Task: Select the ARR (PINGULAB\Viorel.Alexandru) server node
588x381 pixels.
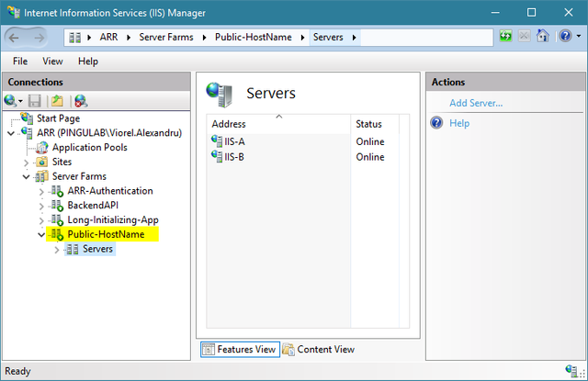Action: (109, 132)
